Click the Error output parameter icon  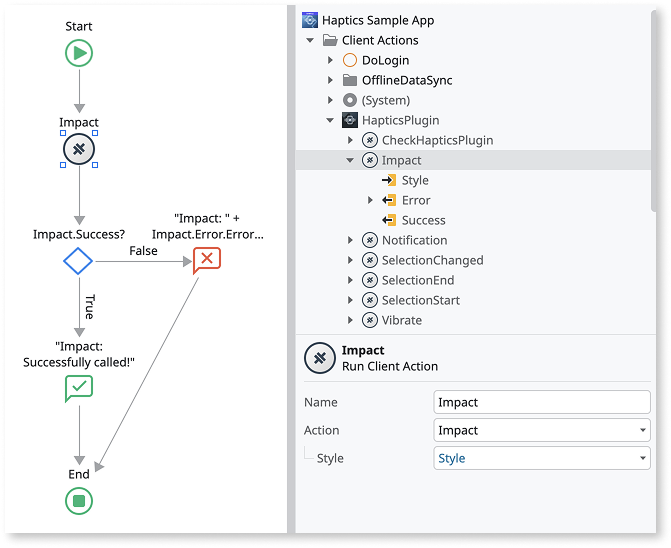pos(389,200)
